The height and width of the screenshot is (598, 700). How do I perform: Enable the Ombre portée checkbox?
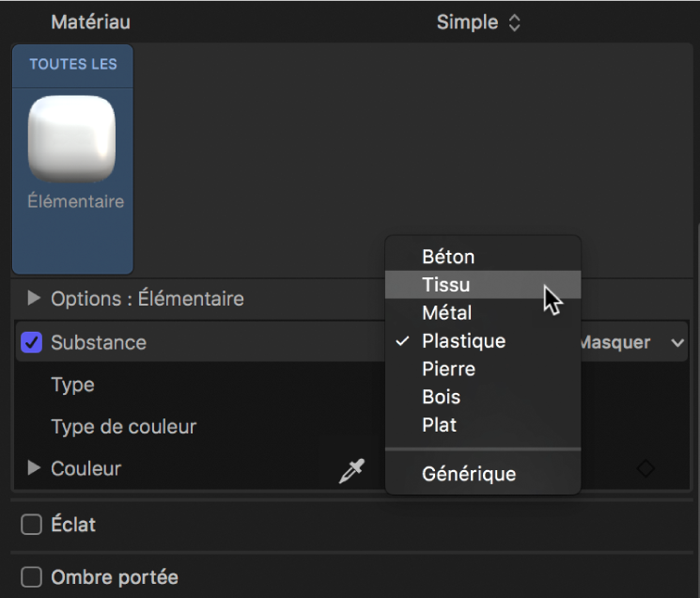click(x=31, y=576)
